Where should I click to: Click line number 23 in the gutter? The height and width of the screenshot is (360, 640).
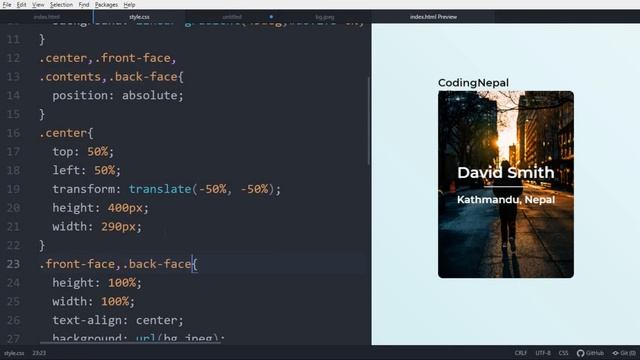pyautogui.click(x=13, y=264)
